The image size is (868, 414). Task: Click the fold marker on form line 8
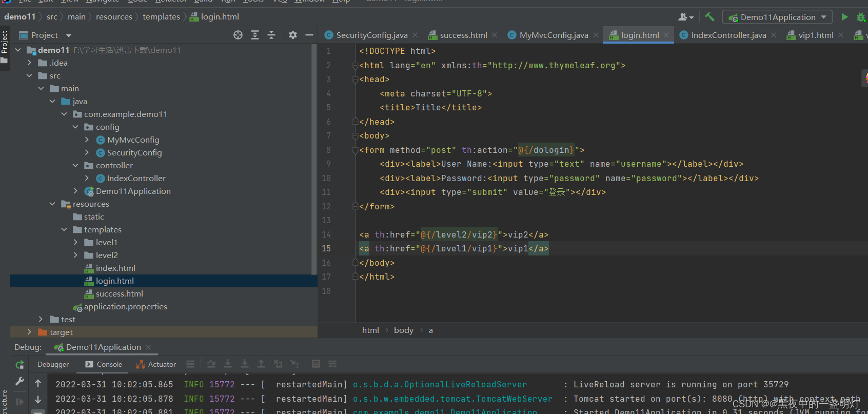[355, 150]
